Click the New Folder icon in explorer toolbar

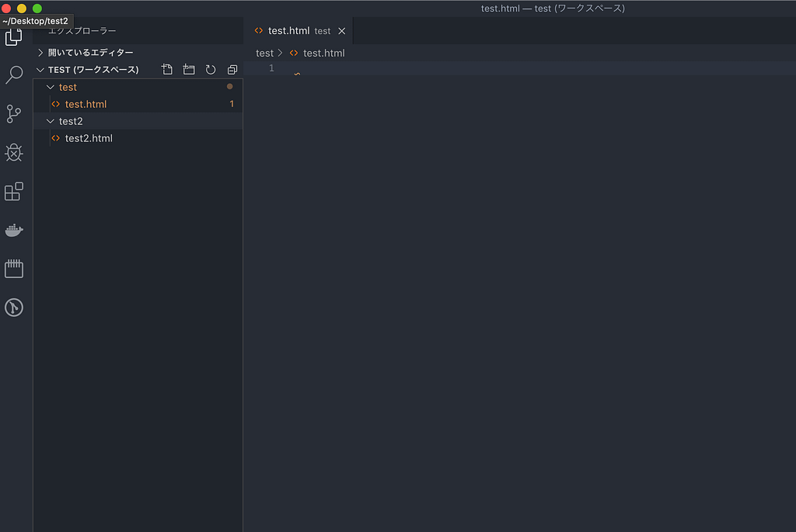pos(189,69)
